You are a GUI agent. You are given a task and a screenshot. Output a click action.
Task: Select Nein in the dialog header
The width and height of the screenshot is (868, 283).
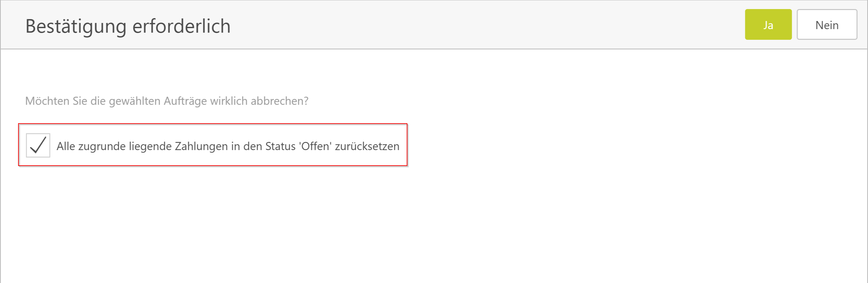(x=827, y=25)
